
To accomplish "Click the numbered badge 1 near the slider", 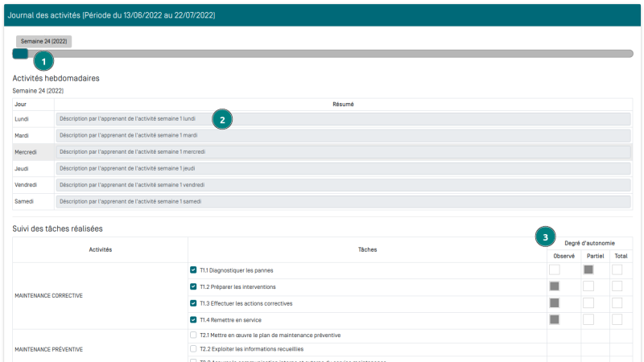I will tap(43, 60).
